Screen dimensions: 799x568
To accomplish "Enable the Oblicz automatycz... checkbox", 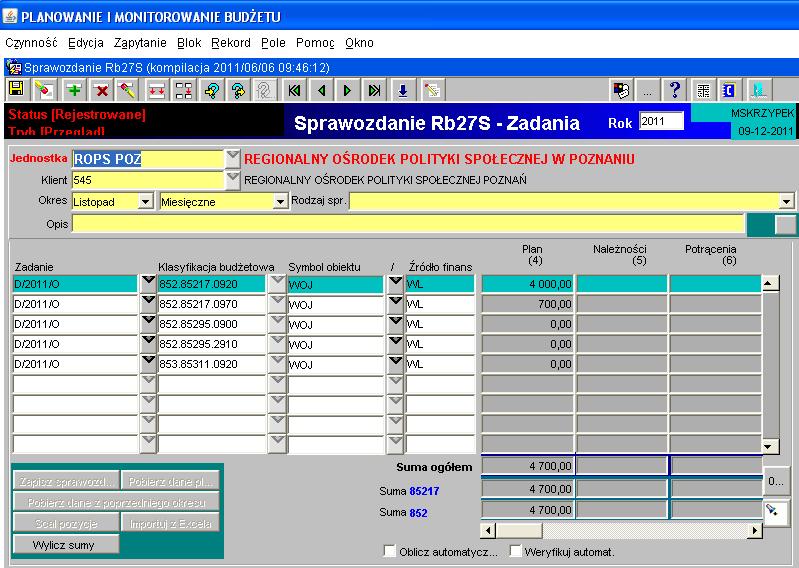I will (x=389, y=551).
